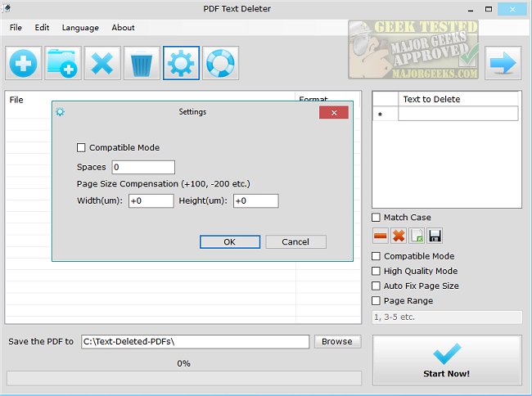532x396 pixels.
Task: Open the Language menu
Action: point(80,28)
